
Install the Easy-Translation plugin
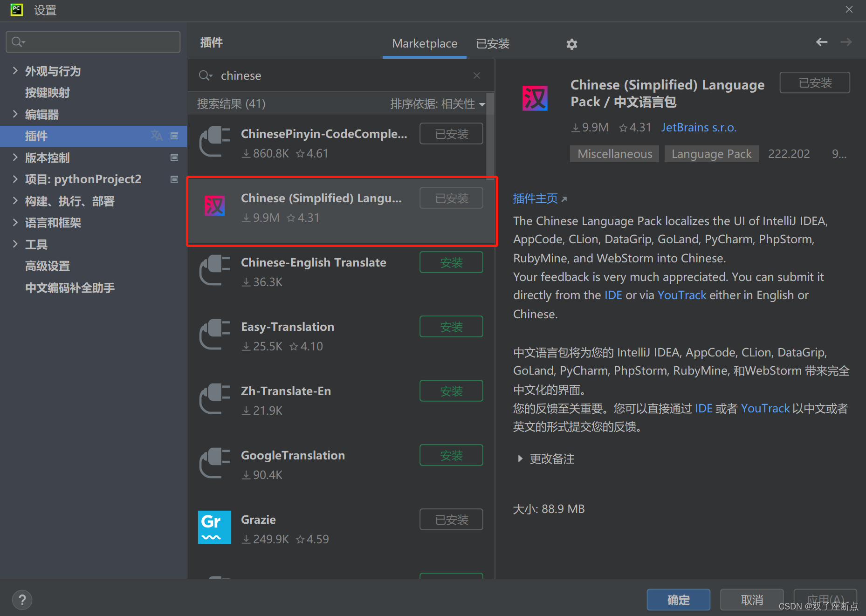(x=451, y=327)
